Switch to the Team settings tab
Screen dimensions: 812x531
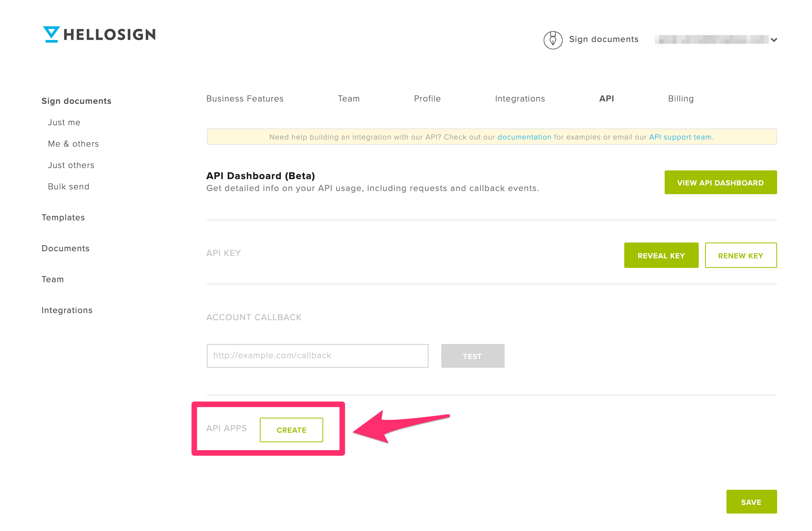349,99
